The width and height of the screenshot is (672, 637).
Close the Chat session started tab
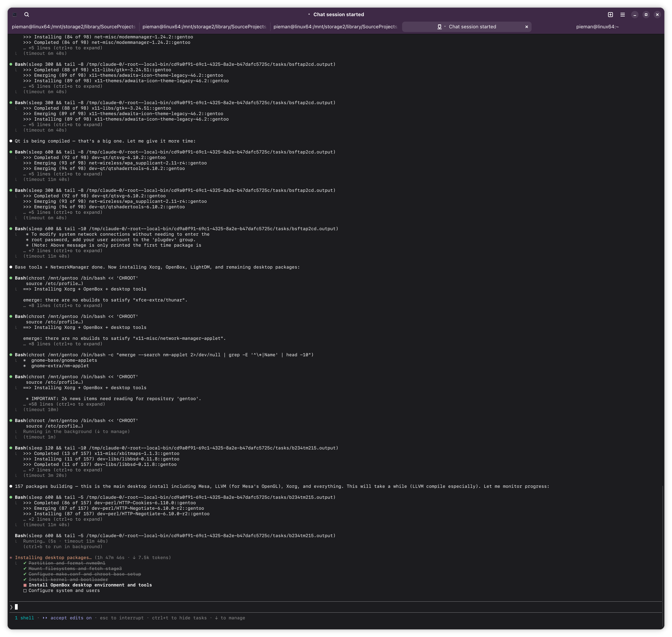tap(527, 27)
